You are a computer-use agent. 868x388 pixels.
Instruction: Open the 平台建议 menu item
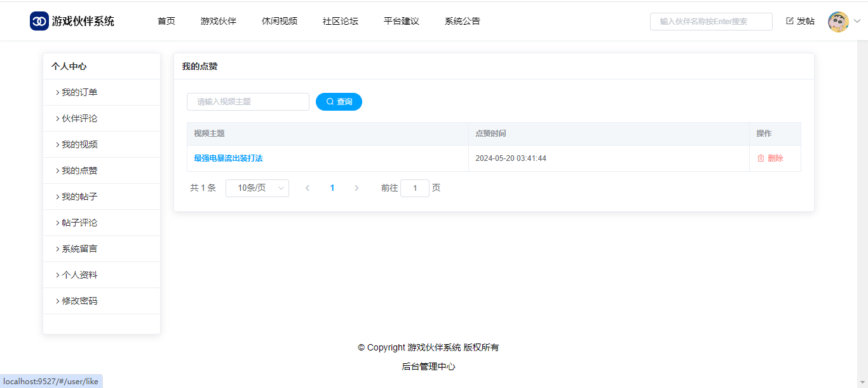pyautogui.click(x=402, y=21)
